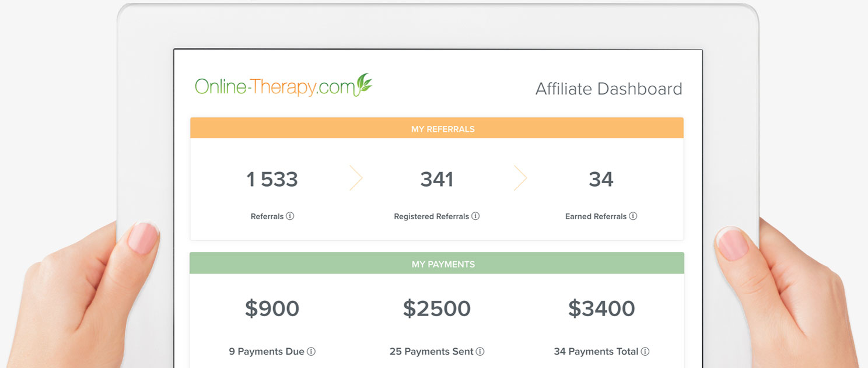The height and width of the screenshot is (368, 868).
Task: Click the $2500 payments sent amount
Action: point(436,309)
